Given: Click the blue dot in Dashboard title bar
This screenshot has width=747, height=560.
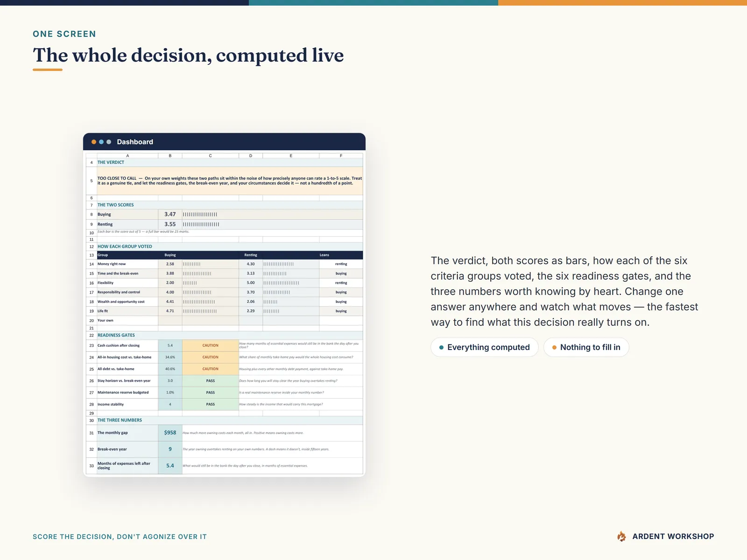Looking at the screenshot, I should point(101,142).
